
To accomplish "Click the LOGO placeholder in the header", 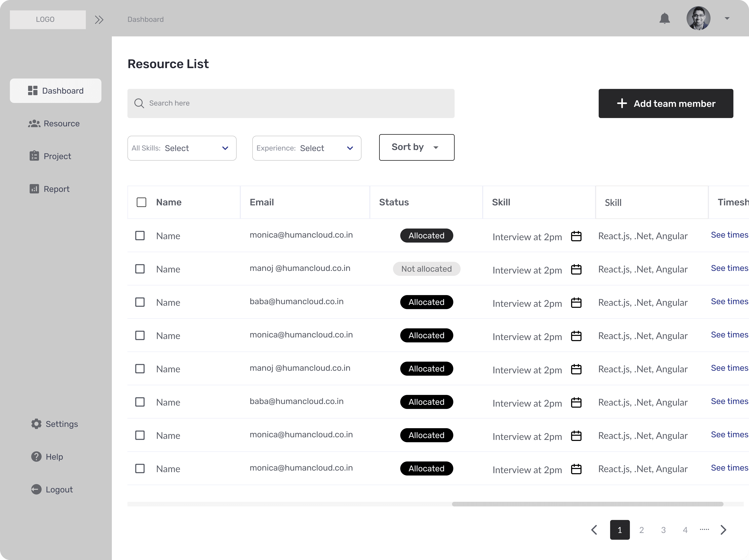I will [48, 20].
